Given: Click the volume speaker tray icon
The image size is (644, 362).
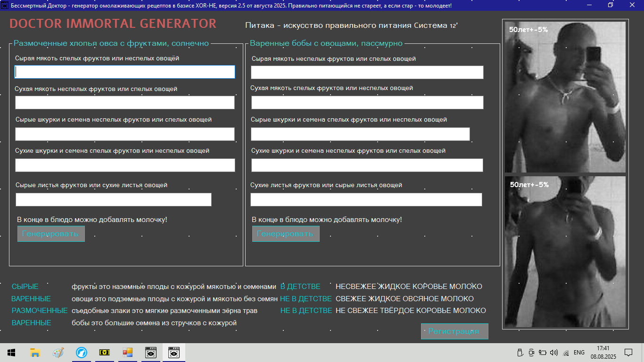Looking at the screenshot, I should (x=554, y=353).
